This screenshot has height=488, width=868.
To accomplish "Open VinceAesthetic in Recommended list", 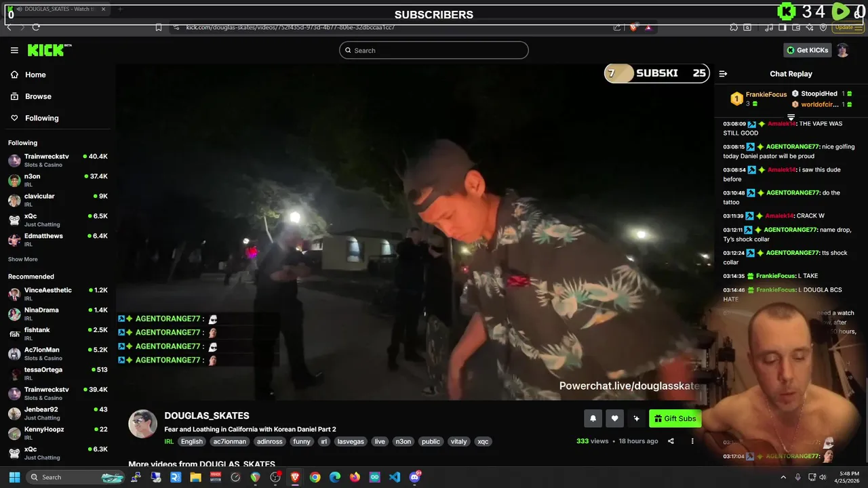I will 58,293.
